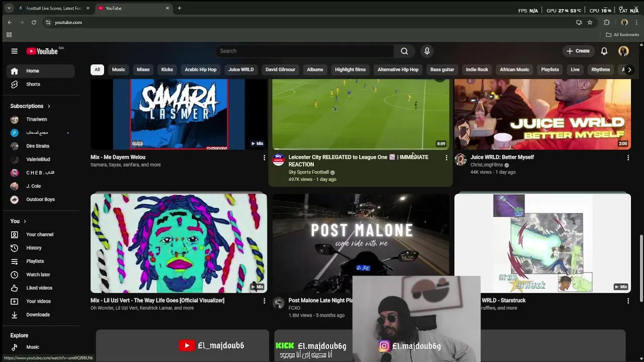Click the YouTube search input field
Viewport: 644px width, 362px height.
tap(304, 51)
